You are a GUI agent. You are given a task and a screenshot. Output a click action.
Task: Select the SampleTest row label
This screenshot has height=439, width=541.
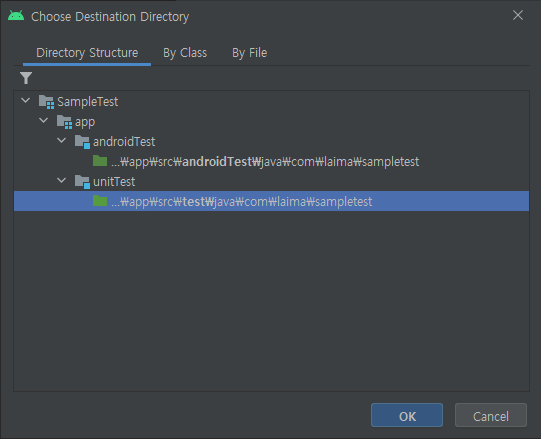coord(88,102)
